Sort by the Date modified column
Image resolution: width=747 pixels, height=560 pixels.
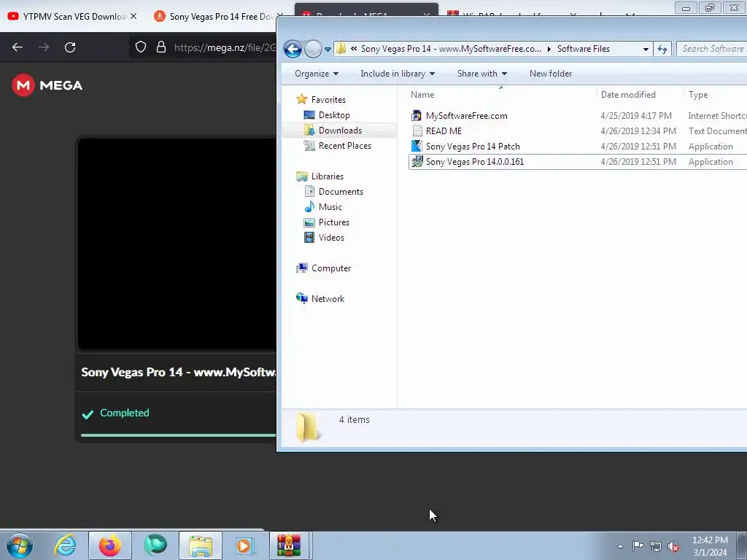point(639,94)
